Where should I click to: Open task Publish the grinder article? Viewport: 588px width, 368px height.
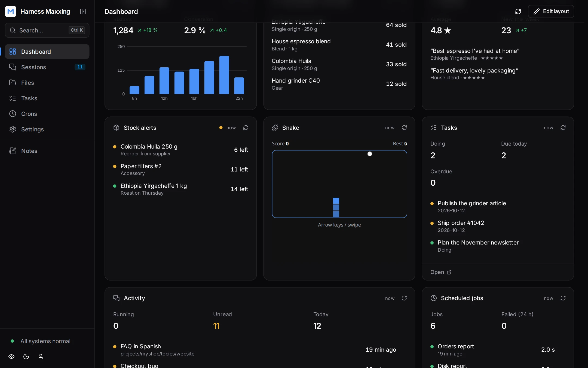tap(498, 207)
